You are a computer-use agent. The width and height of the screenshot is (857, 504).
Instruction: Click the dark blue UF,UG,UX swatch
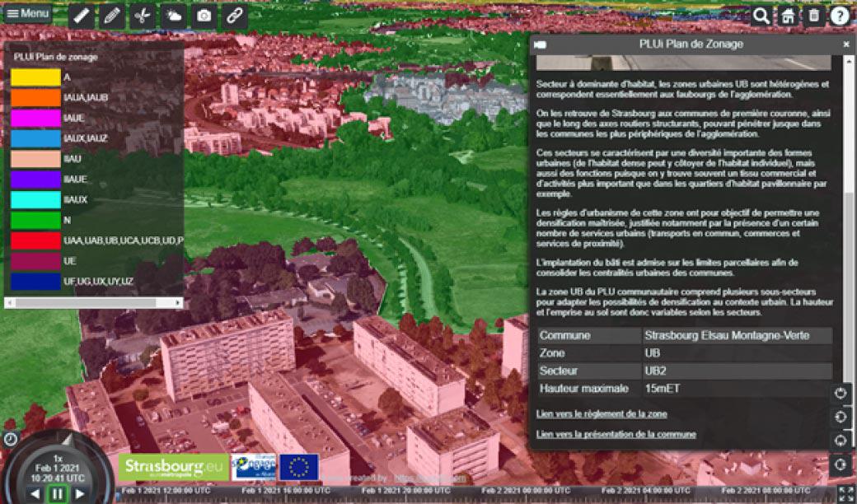tap(35, 282)
